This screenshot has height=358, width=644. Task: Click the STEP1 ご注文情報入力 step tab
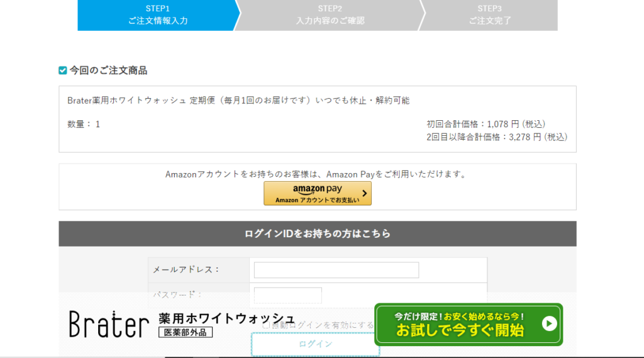coord(158,15)
